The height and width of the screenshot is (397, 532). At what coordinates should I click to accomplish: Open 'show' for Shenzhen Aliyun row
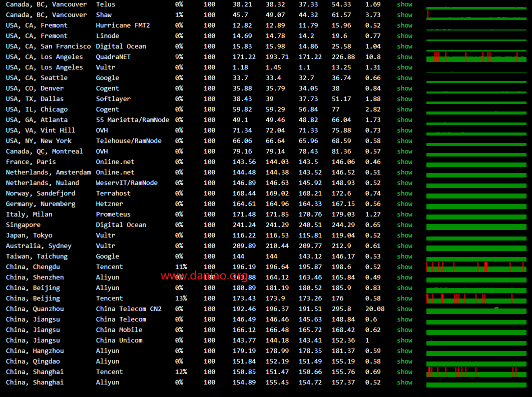[404, 277]
